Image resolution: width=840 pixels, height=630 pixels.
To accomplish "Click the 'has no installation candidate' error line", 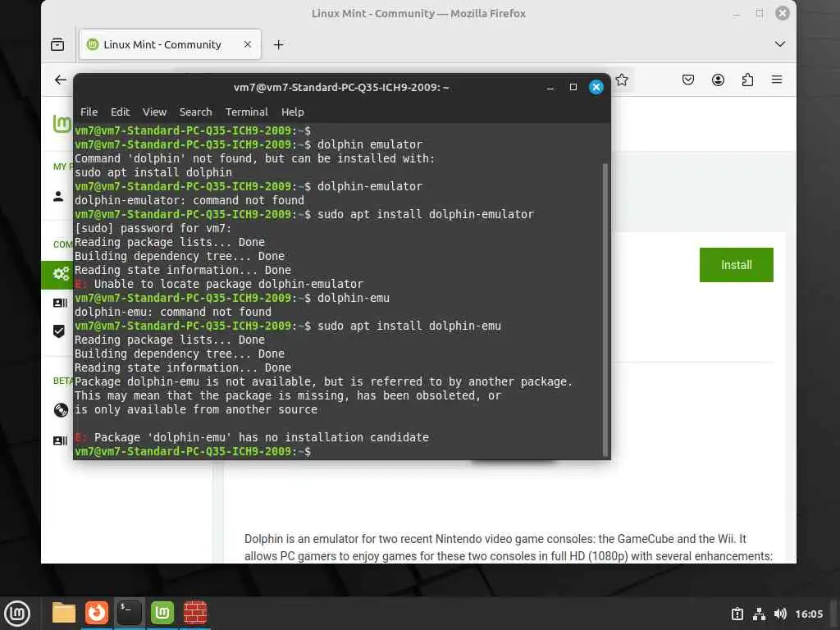I will (252, 437).
